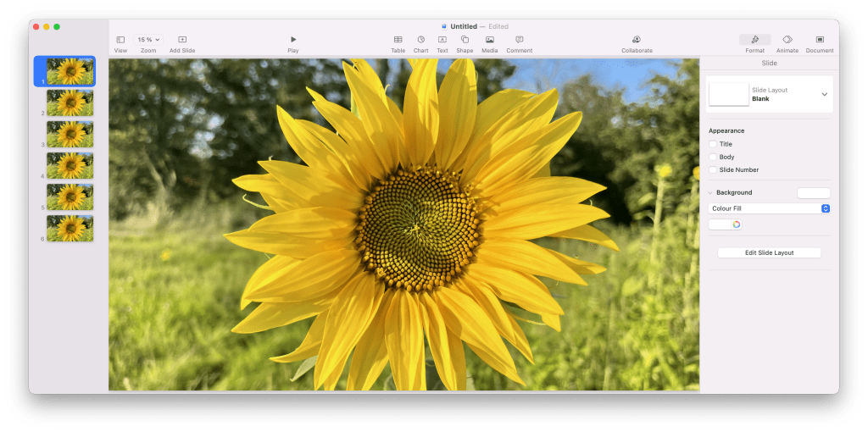Click the Add Slide icon

pos(182,40)
